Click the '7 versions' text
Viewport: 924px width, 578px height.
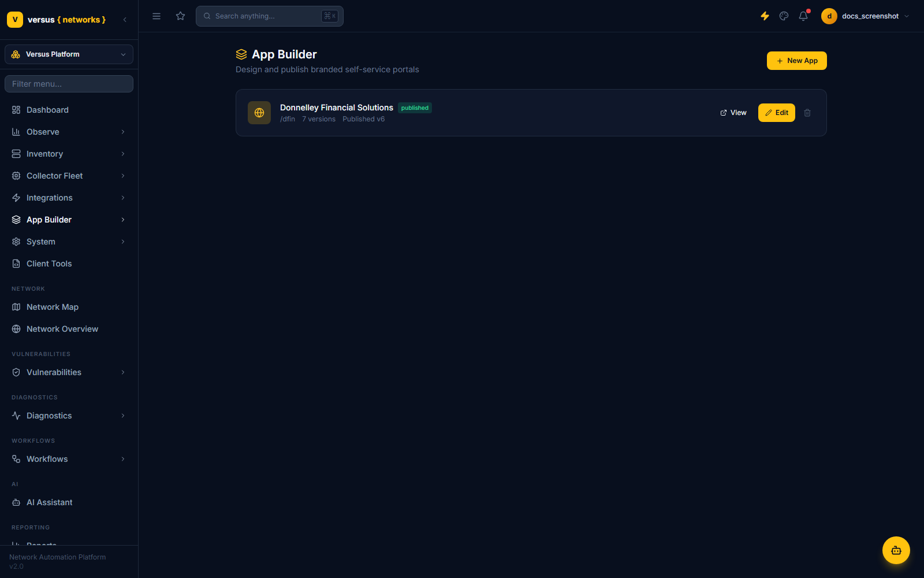tap(319, 119)
